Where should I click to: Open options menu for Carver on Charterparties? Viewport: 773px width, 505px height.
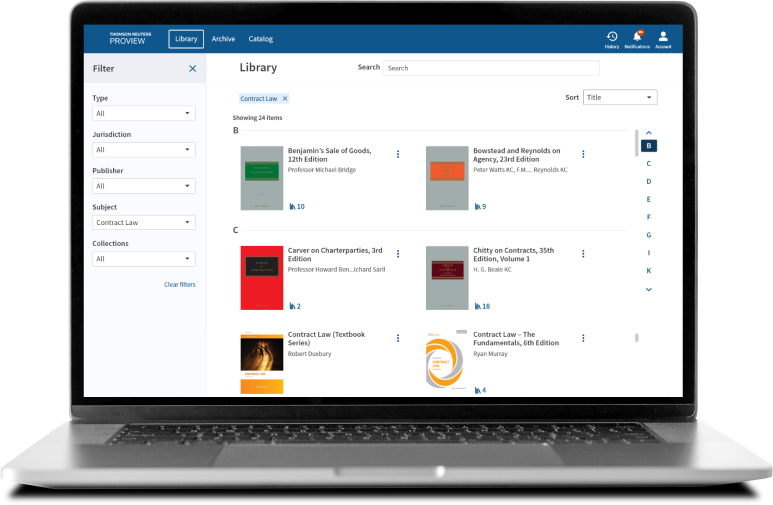coord(398,254)
